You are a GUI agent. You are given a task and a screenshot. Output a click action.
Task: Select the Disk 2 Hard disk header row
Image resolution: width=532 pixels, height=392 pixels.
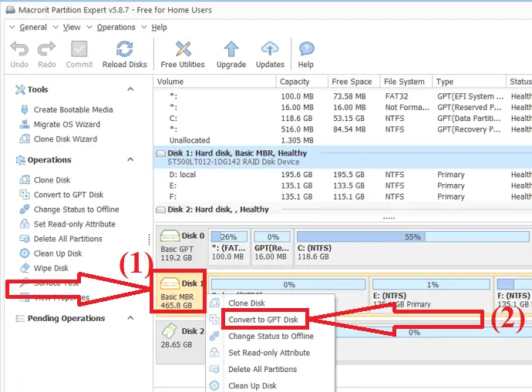pyautogui.click(x=342, y=209)
